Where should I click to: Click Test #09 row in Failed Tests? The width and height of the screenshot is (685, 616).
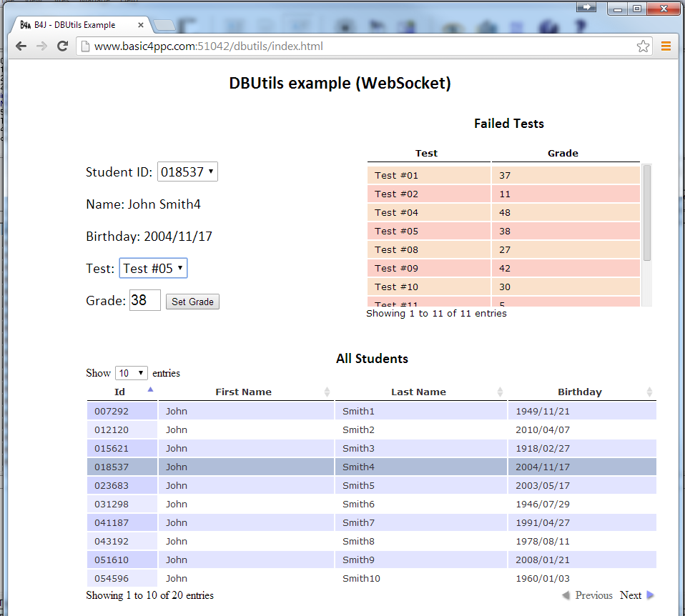coord(503,268)
